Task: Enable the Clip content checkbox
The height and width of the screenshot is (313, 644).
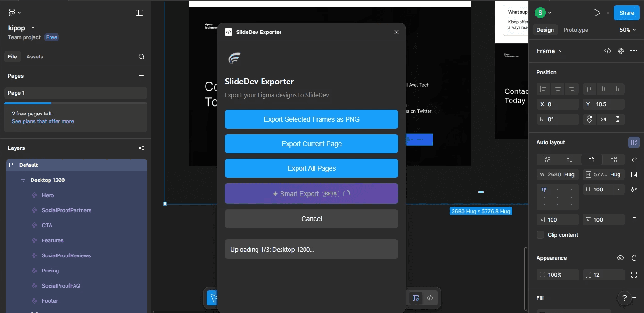Action: coord(540,234)
